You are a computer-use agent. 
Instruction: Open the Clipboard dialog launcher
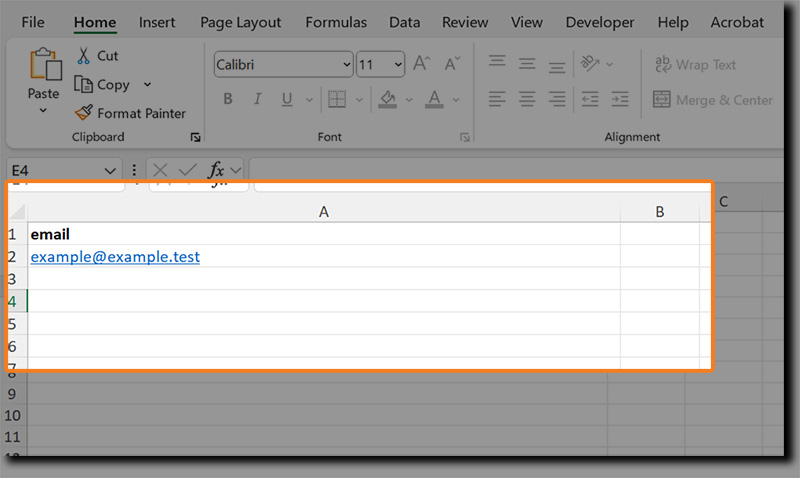195,137
